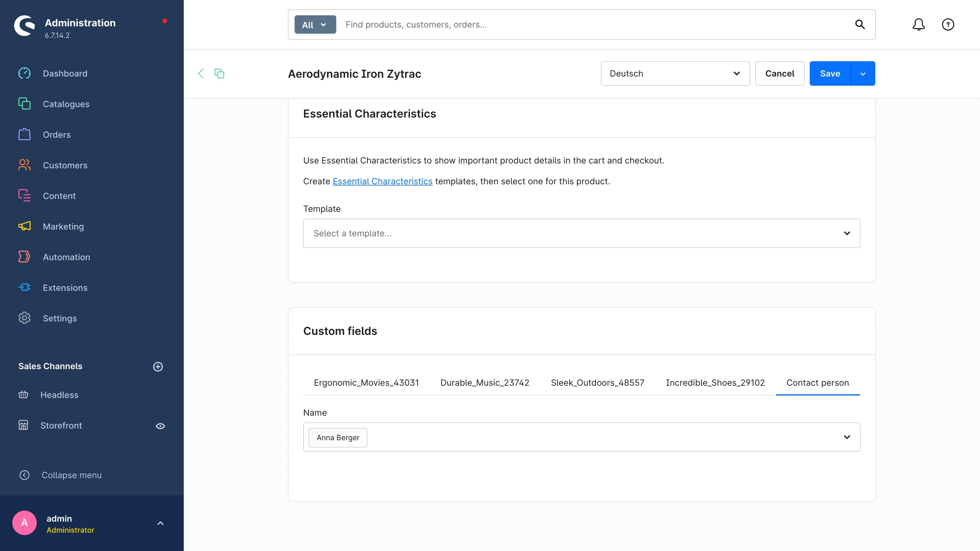Show Storefront via the eye icon

click(x=160, y=426)
